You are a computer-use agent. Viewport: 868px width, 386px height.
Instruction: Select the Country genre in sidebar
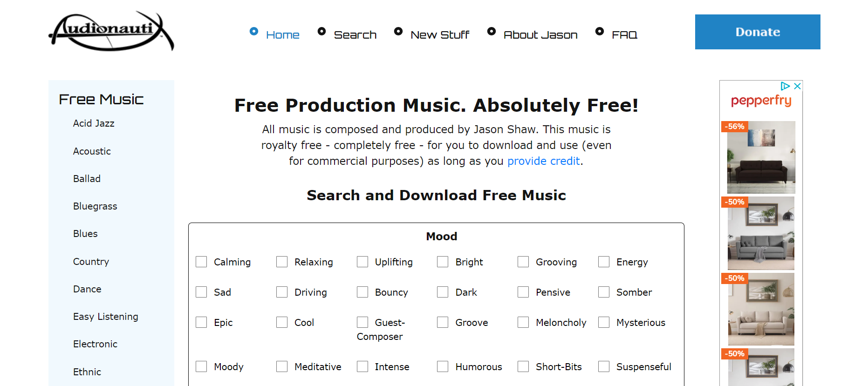tap(91, 262)
